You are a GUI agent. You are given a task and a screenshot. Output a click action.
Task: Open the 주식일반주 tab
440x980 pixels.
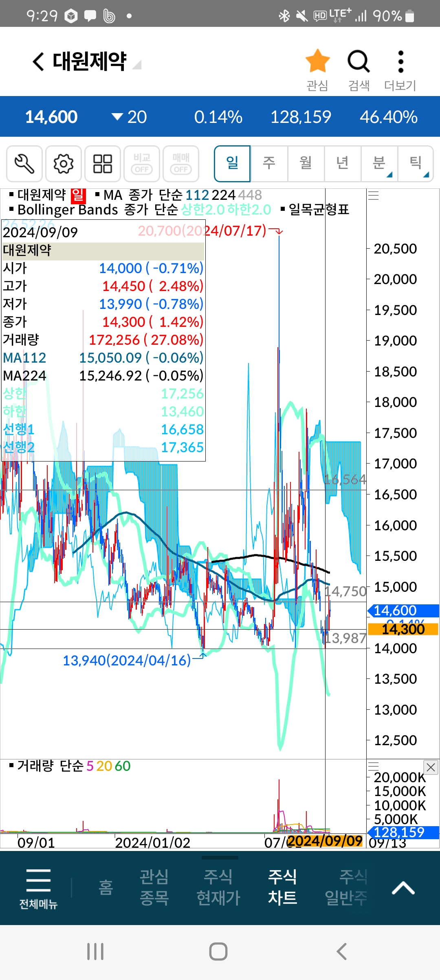(x=346, y=887)
